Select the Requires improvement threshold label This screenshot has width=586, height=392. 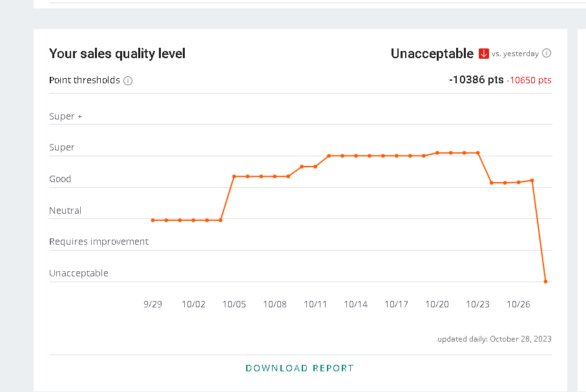[x=99, y=242]
